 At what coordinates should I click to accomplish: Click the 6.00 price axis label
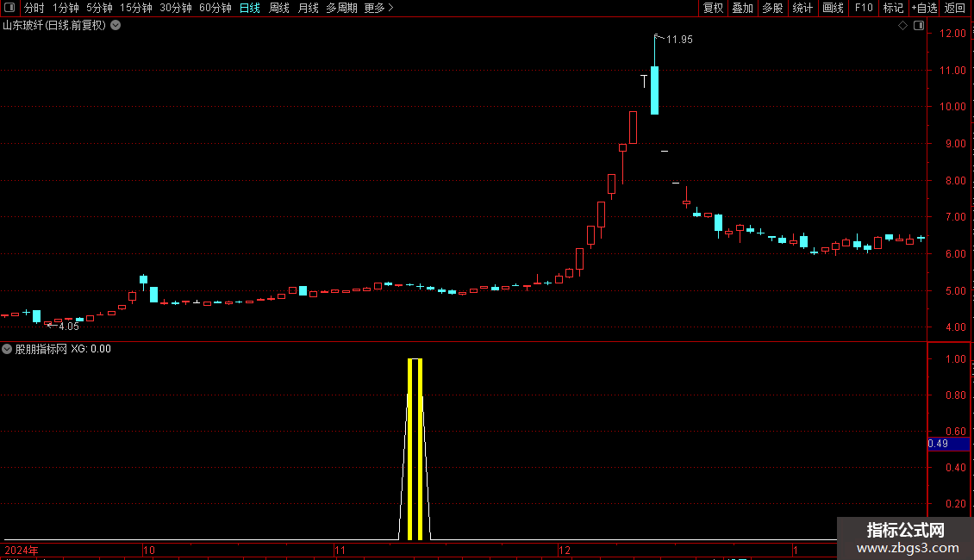coord(955,254)
